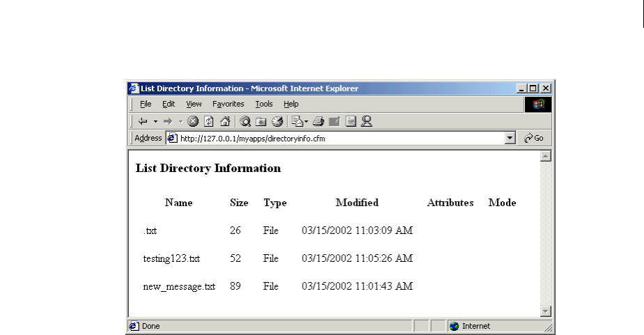
Task: Maximize the Internet Explorer window
Action: pos(533,88)
